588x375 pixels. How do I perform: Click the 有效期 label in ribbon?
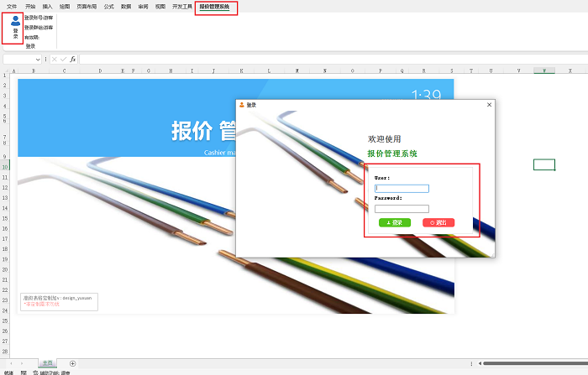coord(32,38)
